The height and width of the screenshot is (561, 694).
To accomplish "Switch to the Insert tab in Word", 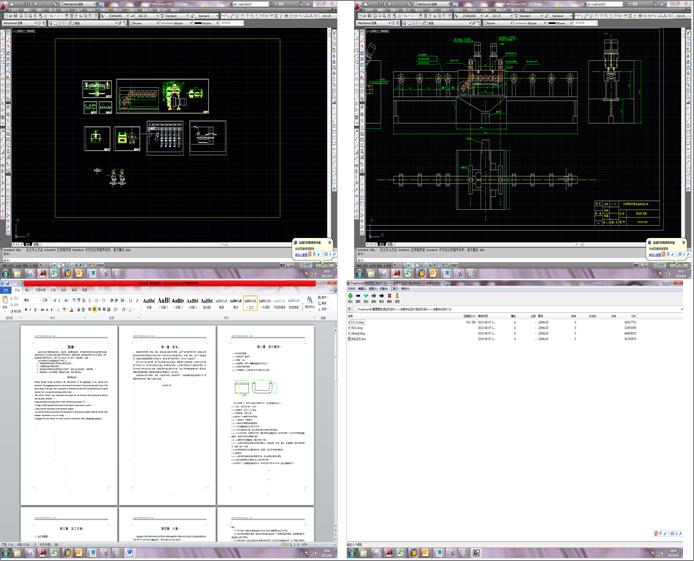I will point(27,290).
